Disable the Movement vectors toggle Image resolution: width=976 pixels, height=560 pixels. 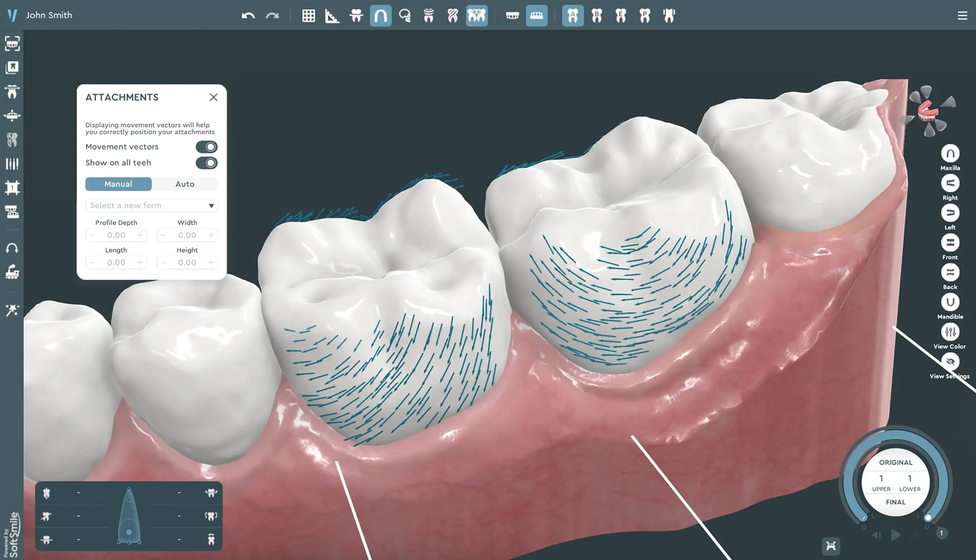(206, 147)
